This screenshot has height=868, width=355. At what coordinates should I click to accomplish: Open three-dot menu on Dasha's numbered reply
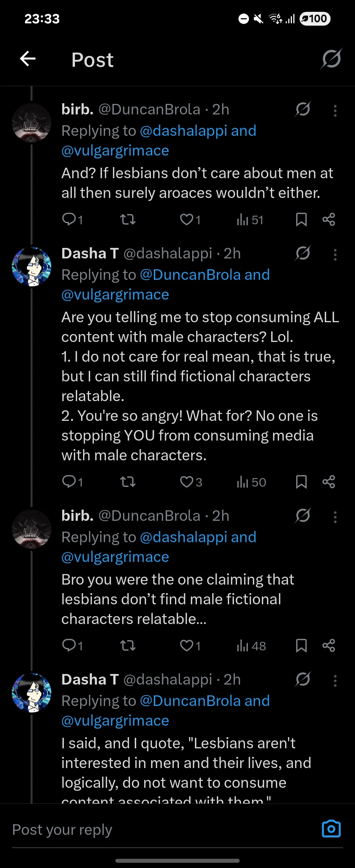[x=335, y=255]
